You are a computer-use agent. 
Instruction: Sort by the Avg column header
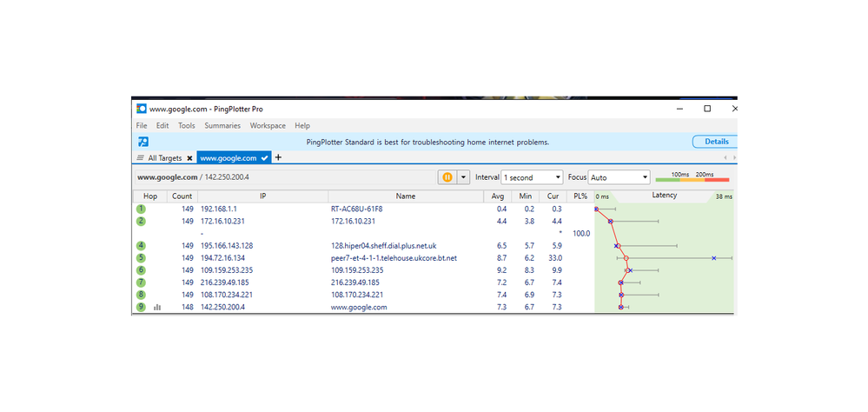[x=498, y=196]
